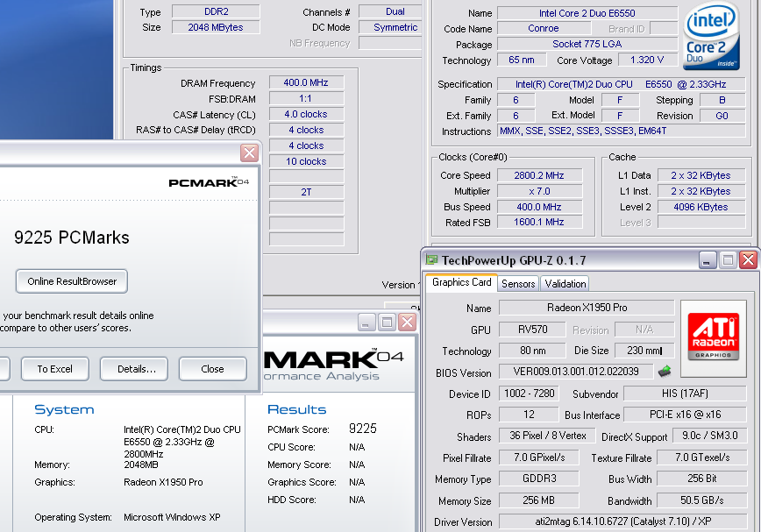The image size is (761, 532).
Task: Click the Pixel Fillrate 7.0 GPixel/s value
Action: (539, 458)
